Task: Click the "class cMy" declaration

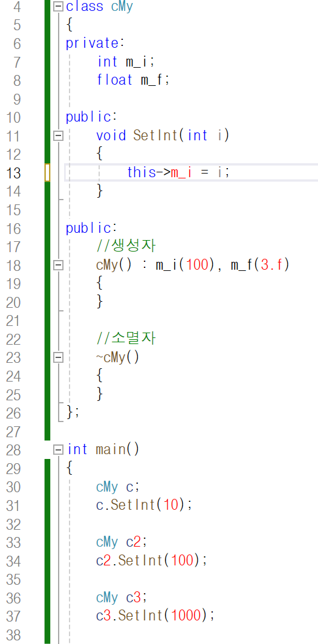Action: coord(99,7)
